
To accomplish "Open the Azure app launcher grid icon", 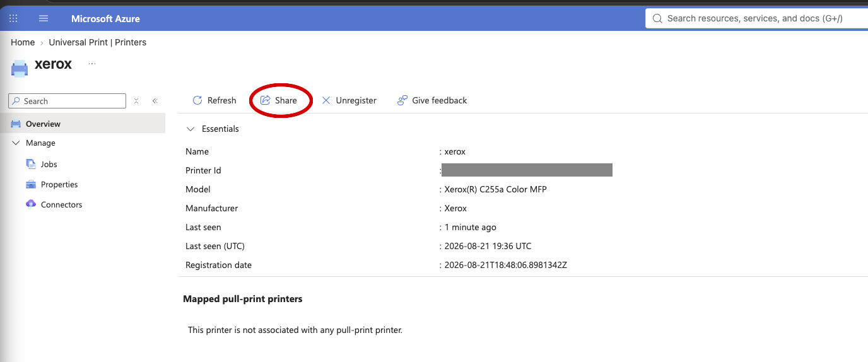I will [13, 18].
